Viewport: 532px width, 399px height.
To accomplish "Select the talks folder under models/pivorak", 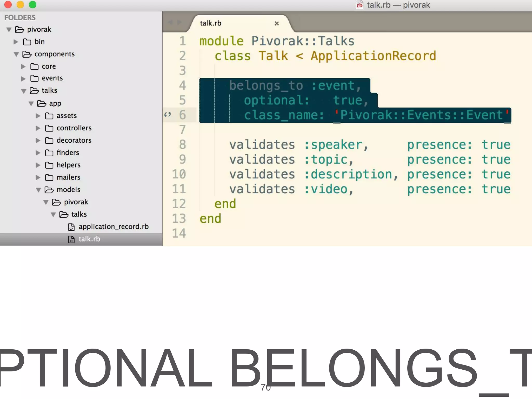I will (x=79, y=214).
